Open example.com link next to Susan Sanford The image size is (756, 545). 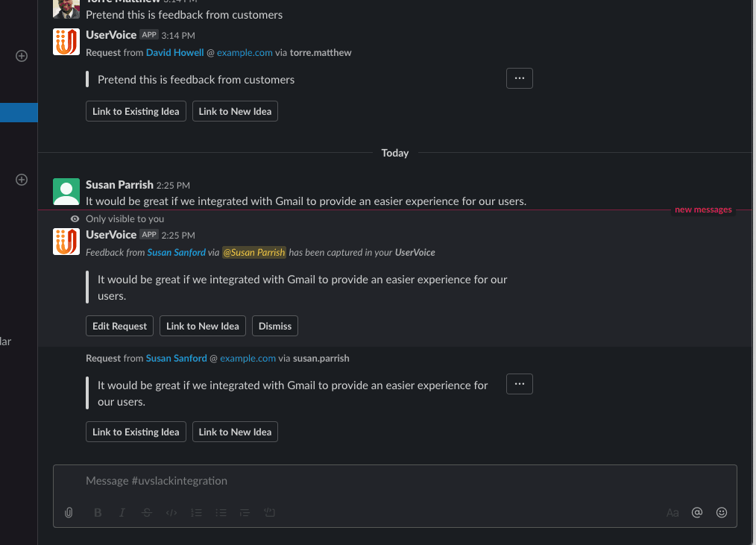[x=248, y=359]
